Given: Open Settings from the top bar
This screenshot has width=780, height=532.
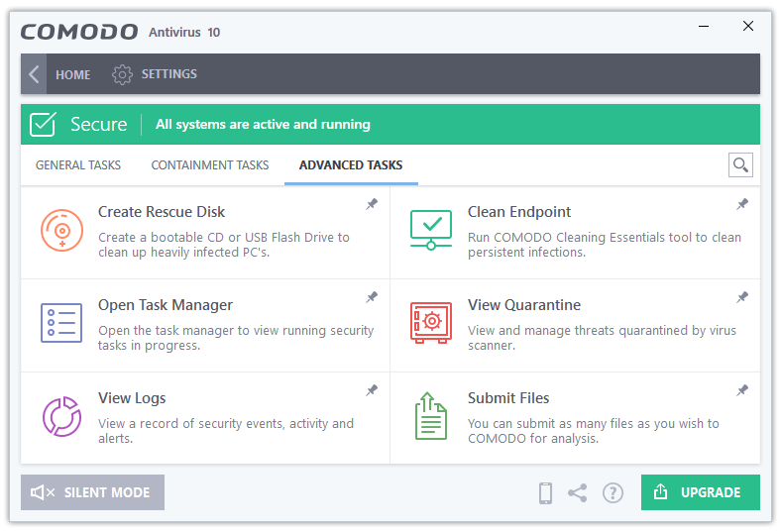Looking at the screenshot, I should point(155,74).
